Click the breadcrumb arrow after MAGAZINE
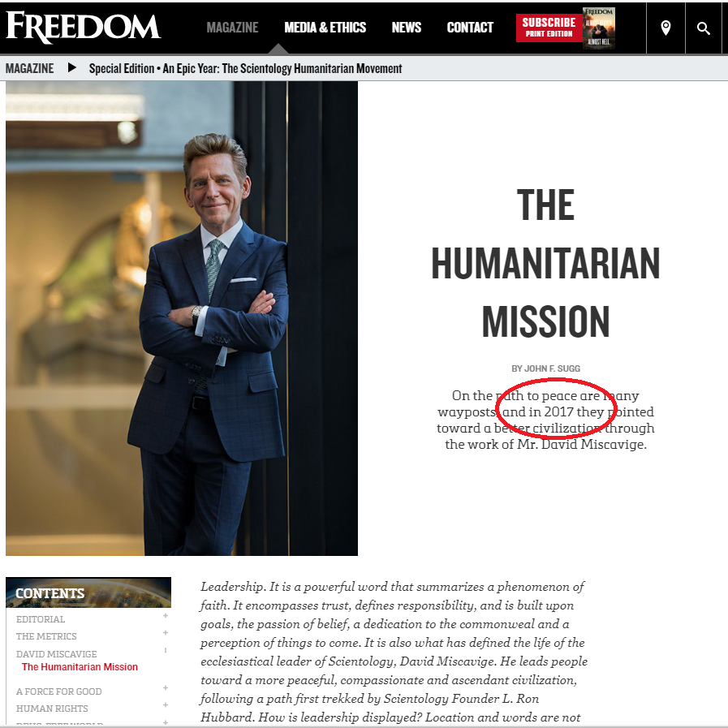The width and height of the screenshot is (728, 728). tap(72, 68)
